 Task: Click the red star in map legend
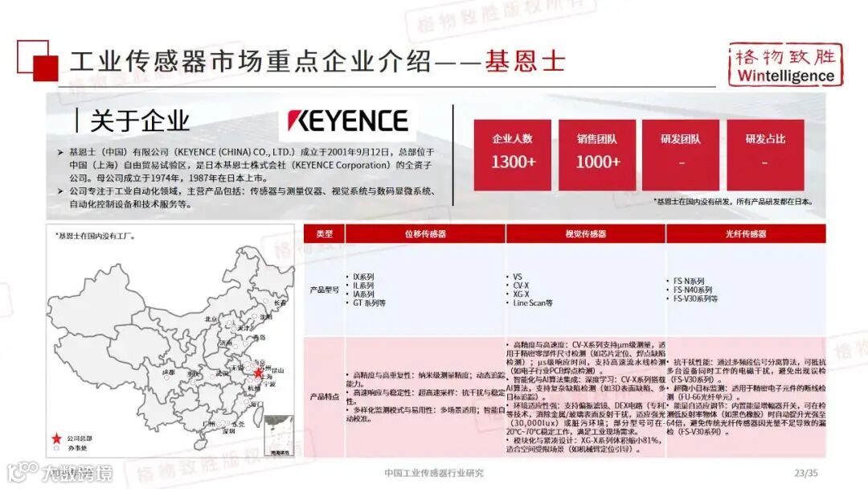click(x=56, y=438)
